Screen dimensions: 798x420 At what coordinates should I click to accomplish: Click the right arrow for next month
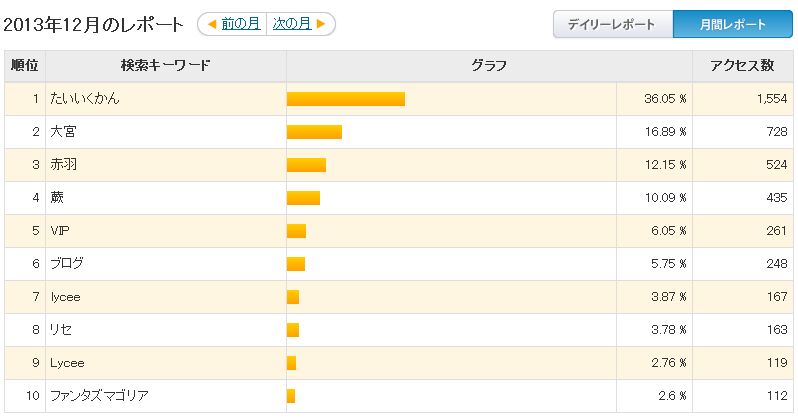321,24
